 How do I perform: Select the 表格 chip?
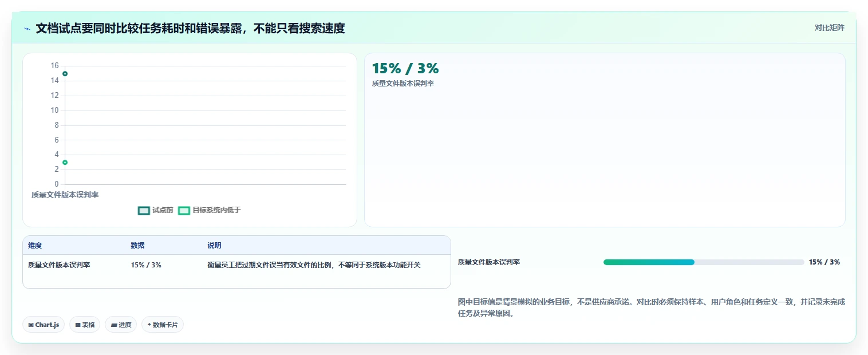tap(85, 325)
